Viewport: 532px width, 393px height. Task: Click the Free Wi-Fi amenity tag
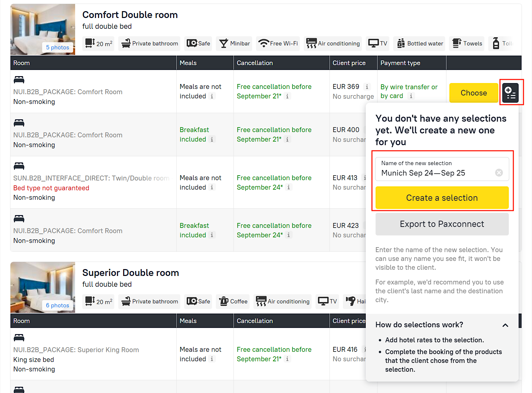(278, 43)
